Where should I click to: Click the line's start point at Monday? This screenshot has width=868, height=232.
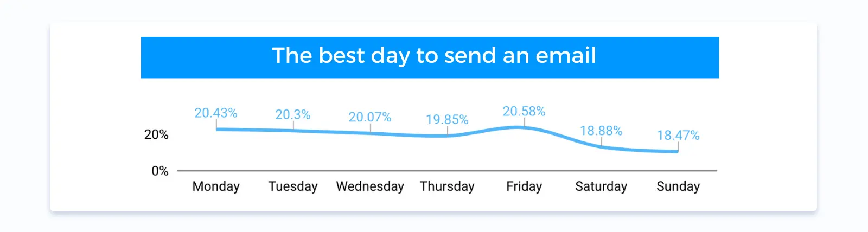point(217,129)
